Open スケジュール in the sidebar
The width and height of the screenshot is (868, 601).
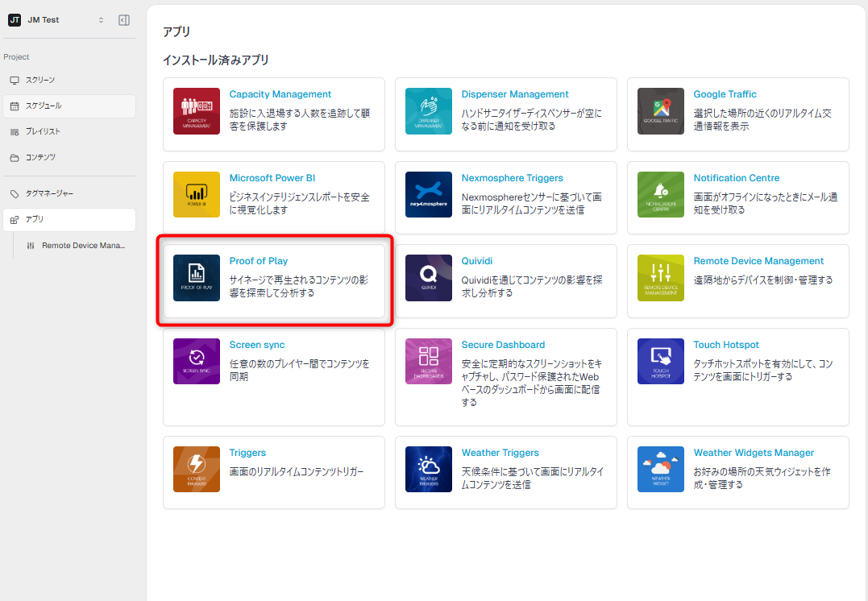click(x=69, y=106)
